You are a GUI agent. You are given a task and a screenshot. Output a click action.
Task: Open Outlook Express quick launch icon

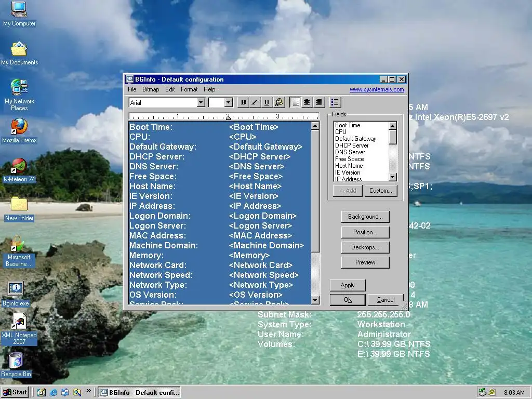tap(65, 392)
